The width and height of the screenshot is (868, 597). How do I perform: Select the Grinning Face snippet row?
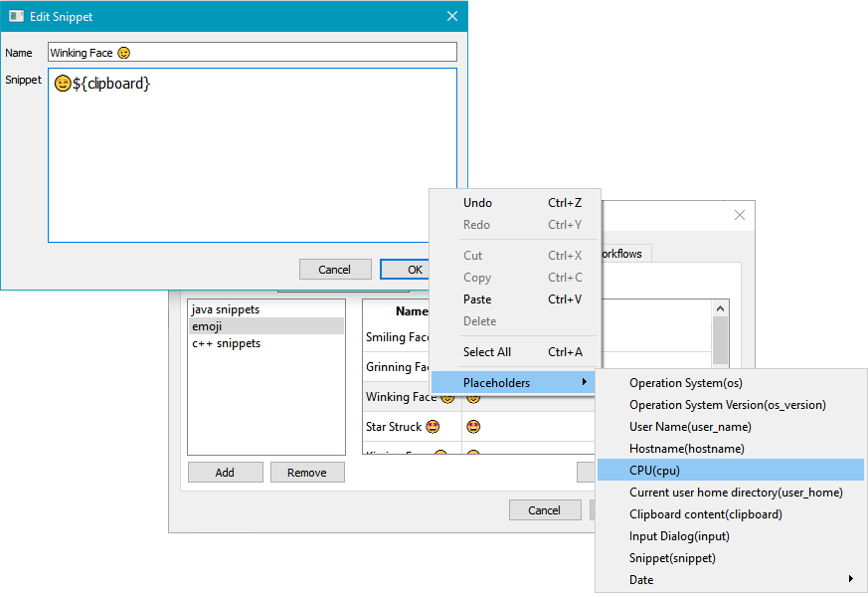pyautogui.click(x=397, y=367)
